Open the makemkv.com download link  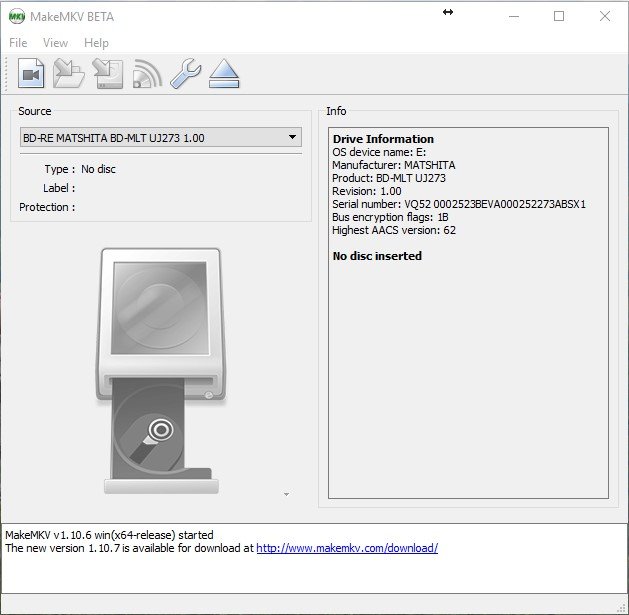(x=347, y=548)
